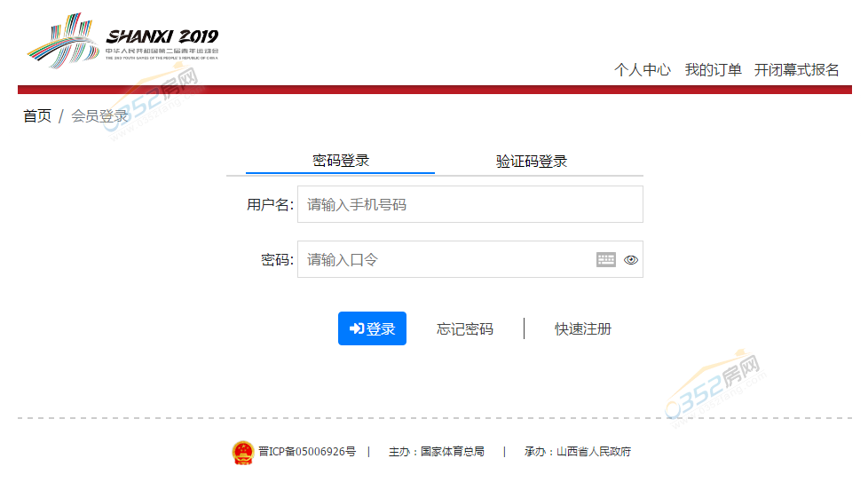
Task: Click the national emblem icon in footer
Action: click(242, 452)
